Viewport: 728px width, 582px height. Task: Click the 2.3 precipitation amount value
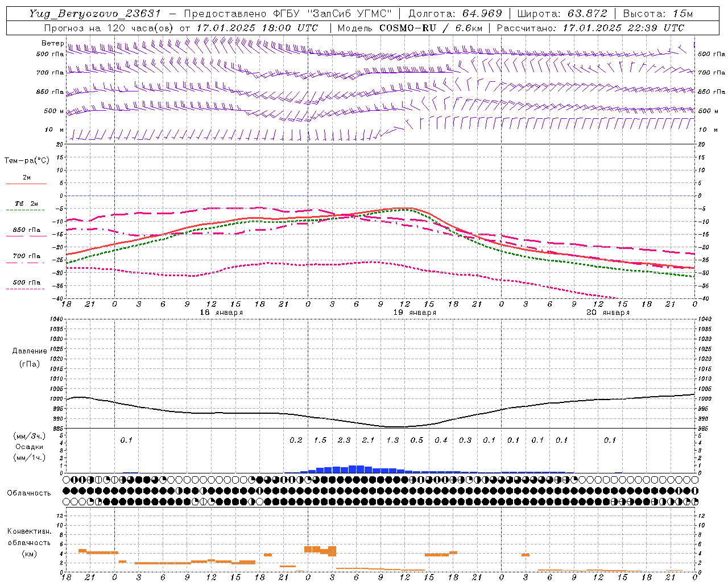tap(344, 440)
